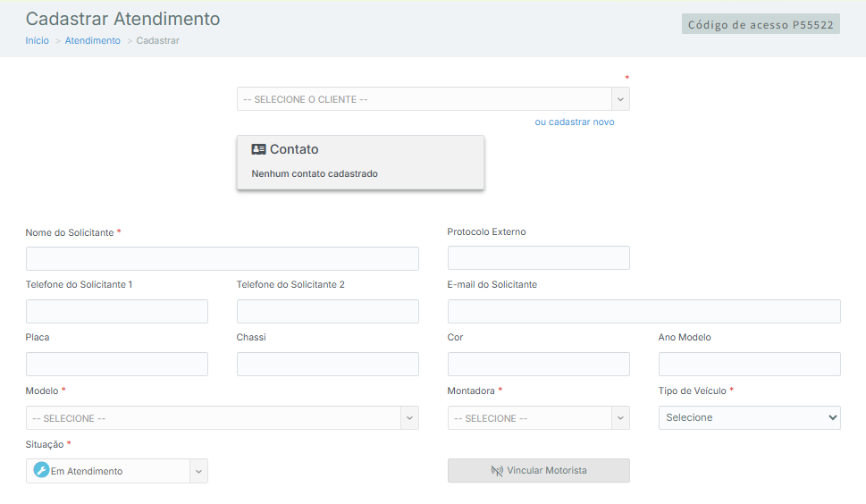Focus the Nome do Solicitante field
Viewport: 866px width, 504px height.
tap(222, 259)
